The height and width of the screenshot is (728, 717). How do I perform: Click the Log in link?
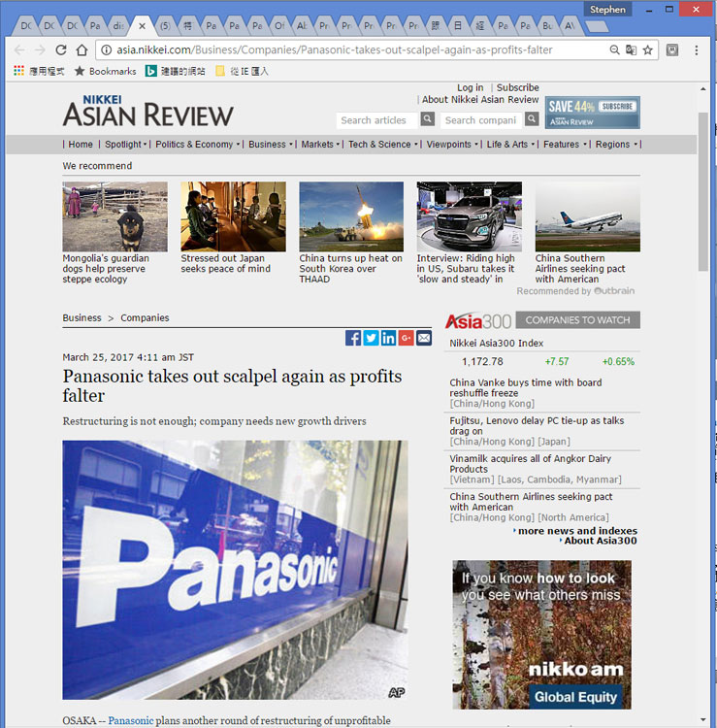[471, 87]
